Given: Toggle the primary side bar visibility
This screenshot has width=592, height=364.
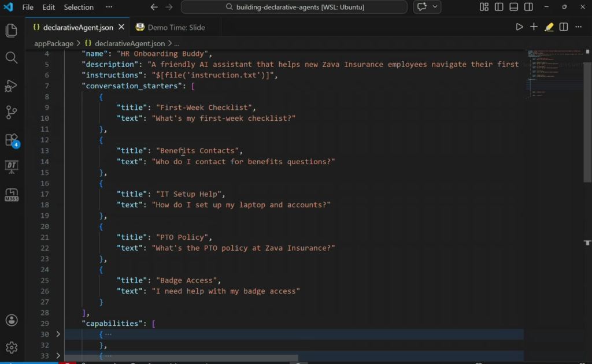Looking at the screenshot, I should click(499, 7).
